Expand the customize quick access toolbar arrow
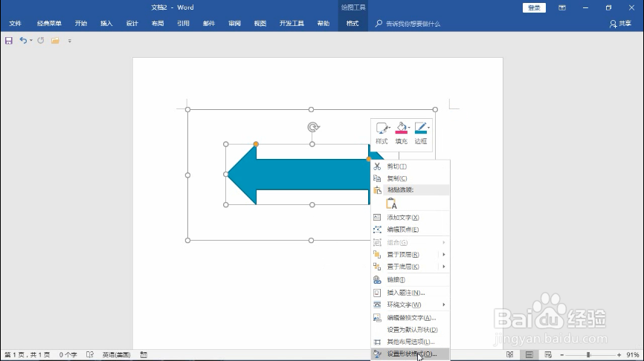 coord(69,41)
